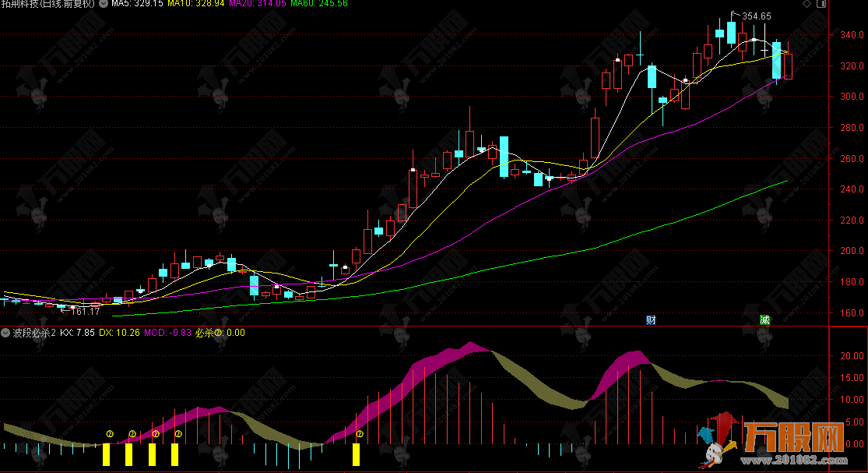868x473 pixels.
Task: Click the magenta MCD value label
Action: coord(165,333)
